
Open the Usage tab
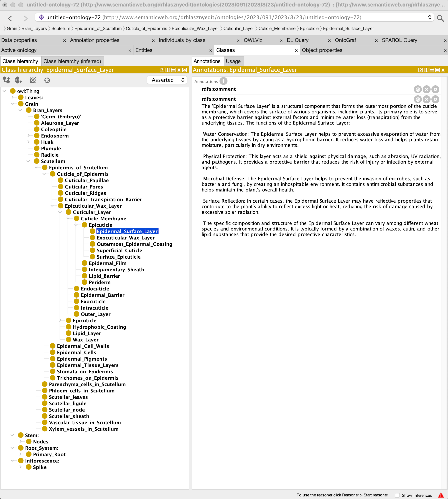233,61
